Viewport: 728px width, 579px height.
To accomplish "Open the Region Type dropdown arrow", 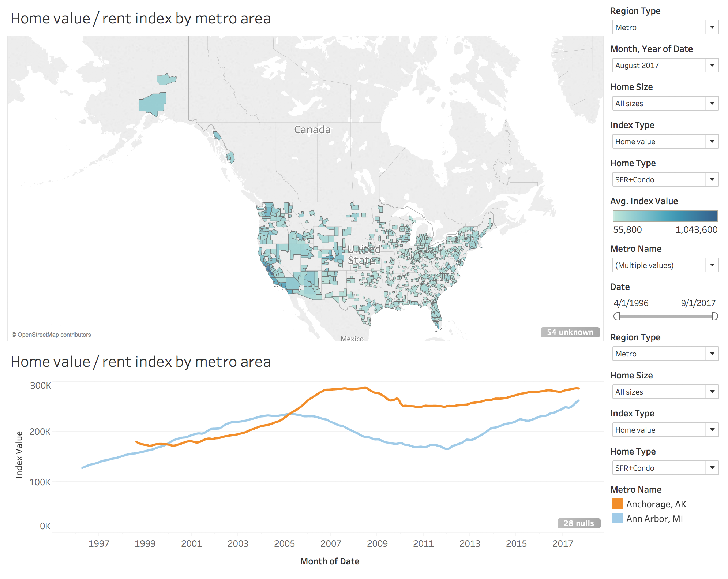I will click(x=712, y=27).
